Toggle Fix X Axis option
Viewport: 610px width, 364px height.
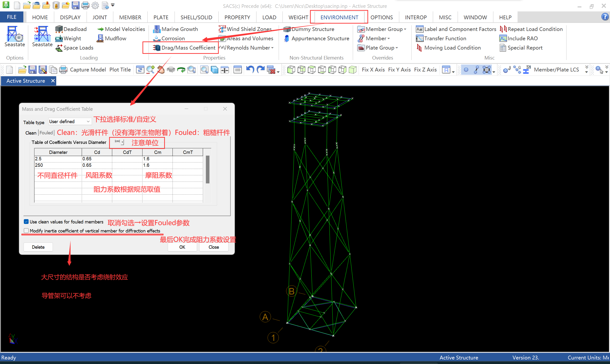pos(373,70)
